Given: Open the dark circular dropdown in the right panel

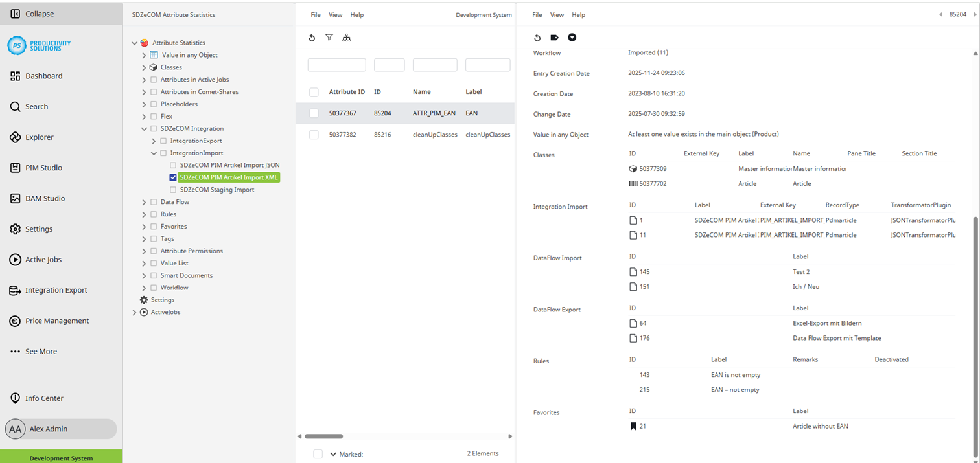Looking at the screenshot, I should [572, 38].
